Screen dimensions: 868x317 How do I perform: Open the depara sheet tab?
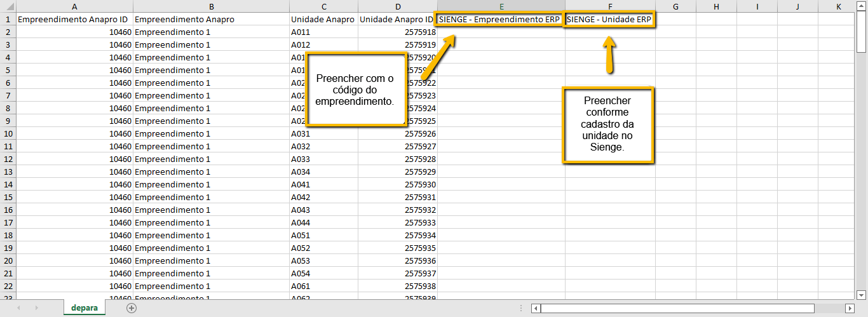tap(85, 308)
